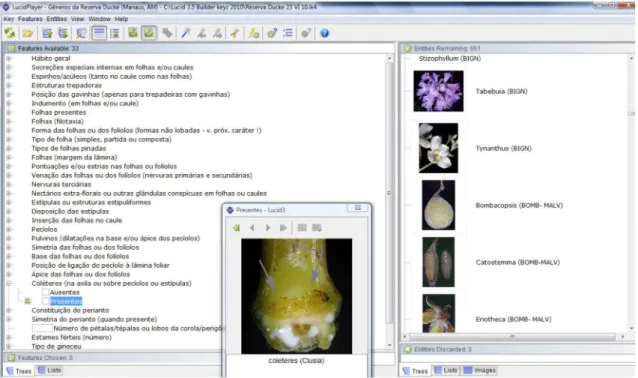638x378 pixels.
Task: Open the Help menu
Action: (121, 19)
